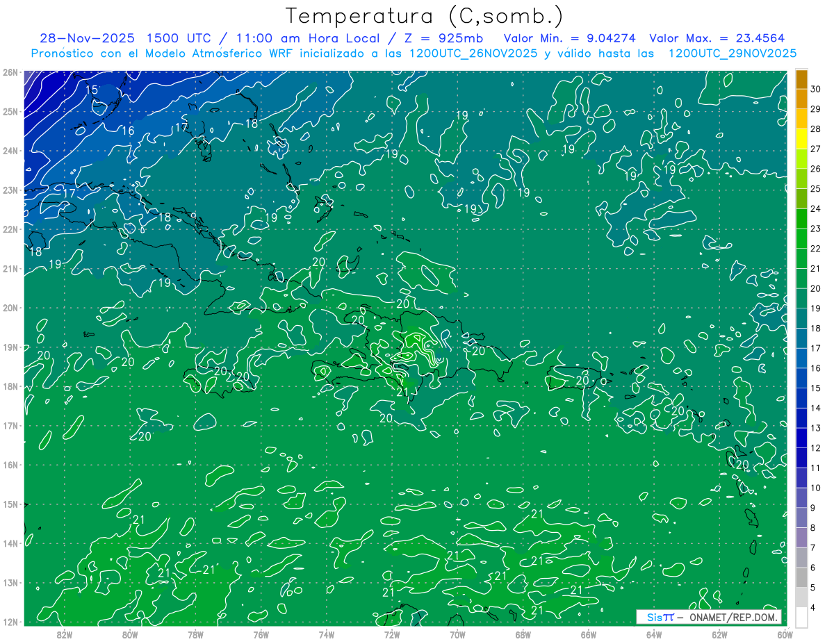Click the '20N' latitude axis label

(10, 308)
